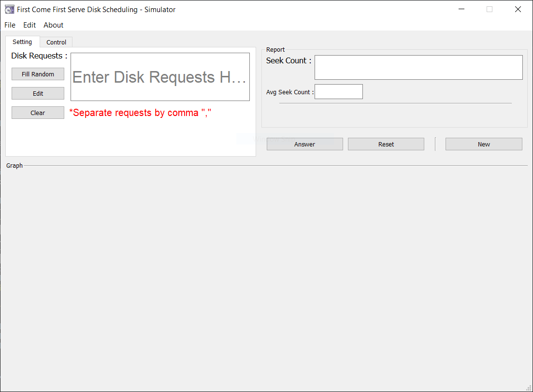Click the Fill Random button
This screenshot has width=533, height=392.
click(38, 74)
